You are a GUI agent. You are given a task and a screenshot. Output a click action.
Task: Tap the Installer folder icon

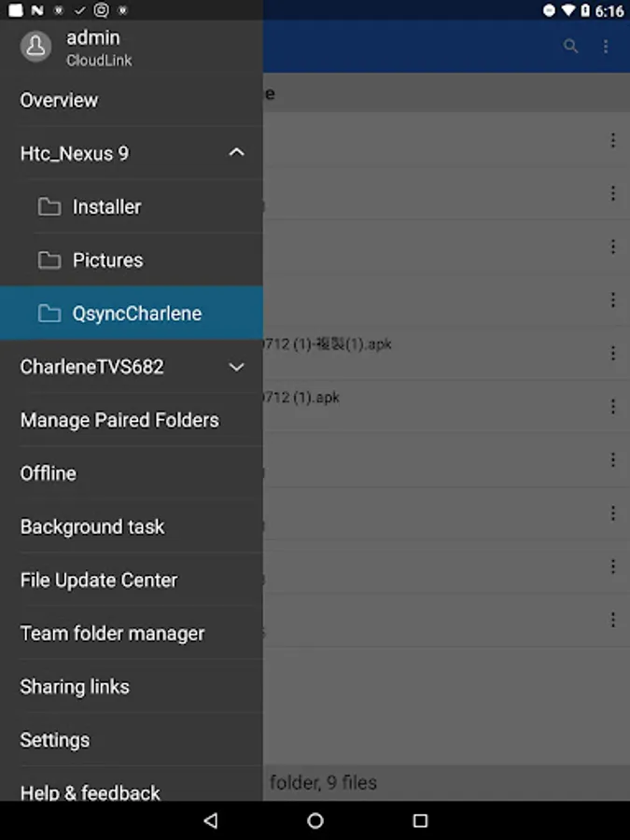(49, 207)
